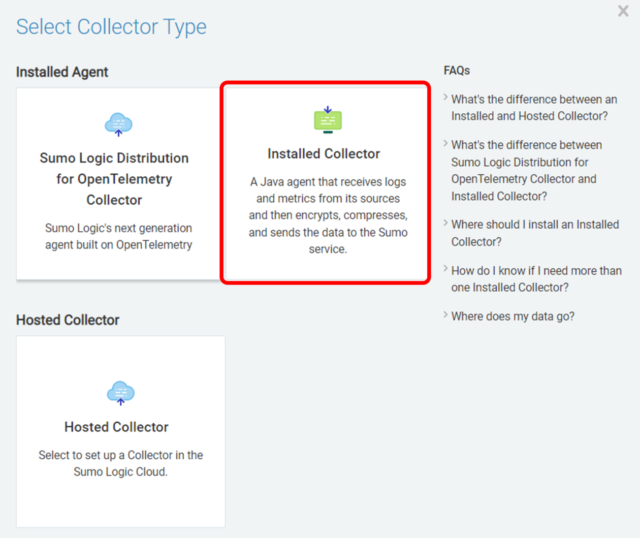Viewport: 640px width, 538px height.
Task: Click chevron beside Sumo Logic Distribution difference FAQ
Action: click(x=446, y=144)
